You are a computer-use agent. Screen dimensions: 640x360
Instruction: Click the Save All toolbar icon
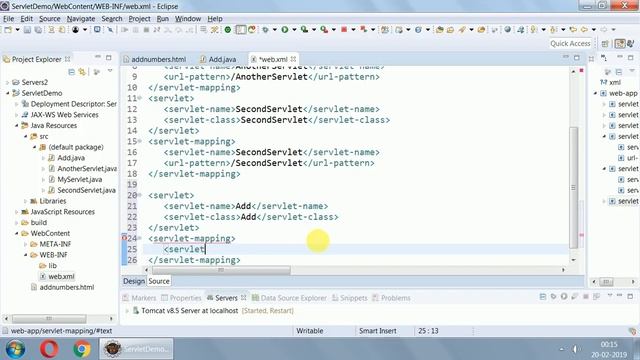(x=38, y=29)
